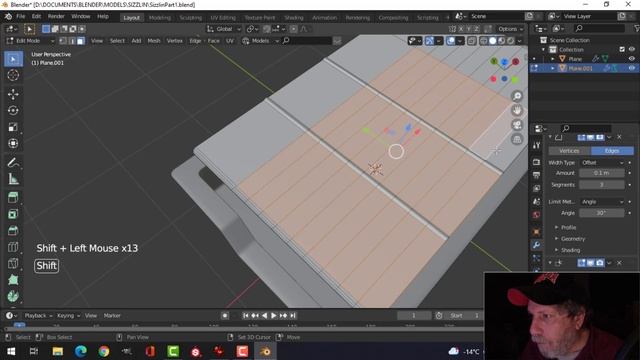This screenshot has width=640, height=360.
Task: Select the 3D Cursor tool
Action: coord(13,75)
